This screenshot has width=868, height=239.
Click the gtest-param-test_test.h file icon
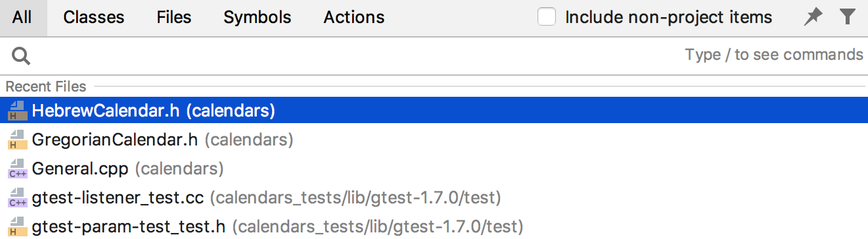pos(17,226)
